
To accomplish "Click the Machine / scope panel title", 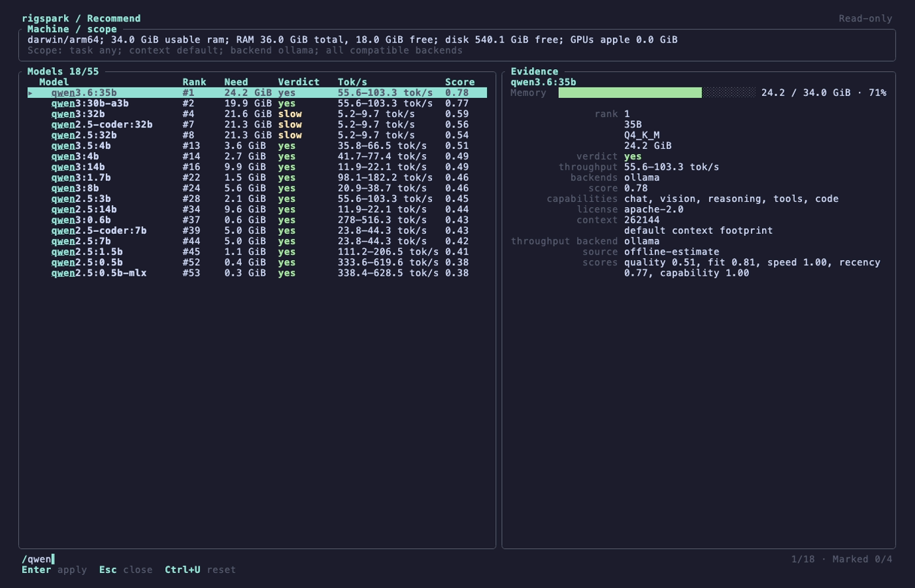I will click(x=72, y=29).
